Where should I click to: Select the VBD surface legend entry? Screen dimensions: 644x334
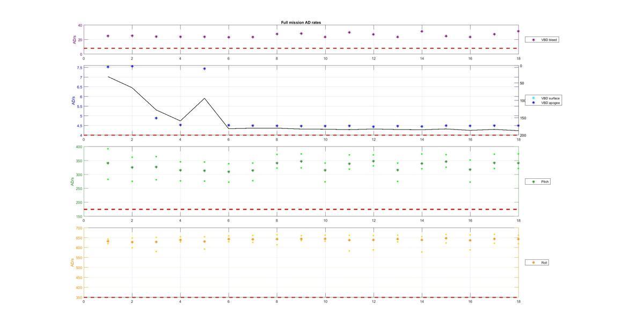545,98
